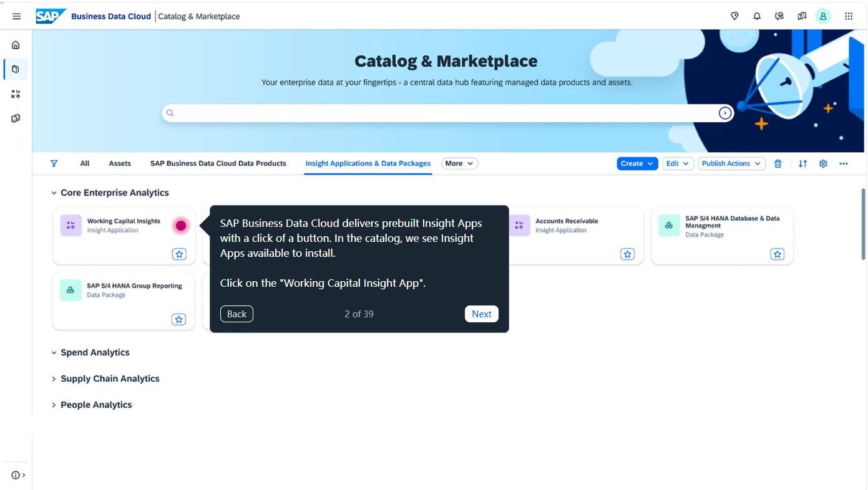
Task: Click the sort arrows icon
Action: coord(803,163)
